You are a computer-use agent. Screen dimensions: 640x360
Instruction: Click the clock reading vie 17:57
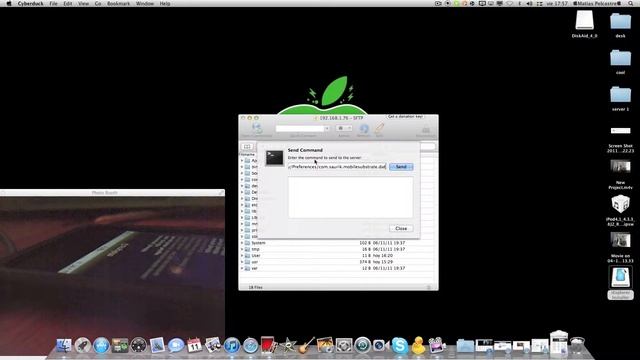click(557, 3)
